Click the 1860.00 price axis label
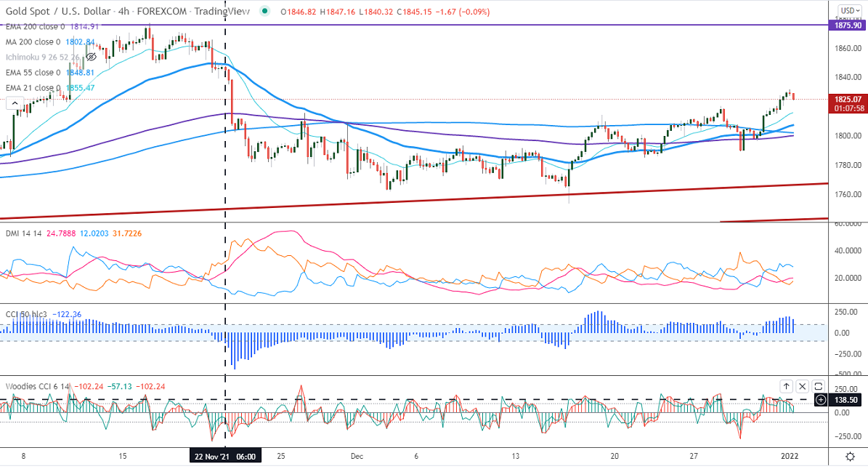 click(x=848, y=48)
